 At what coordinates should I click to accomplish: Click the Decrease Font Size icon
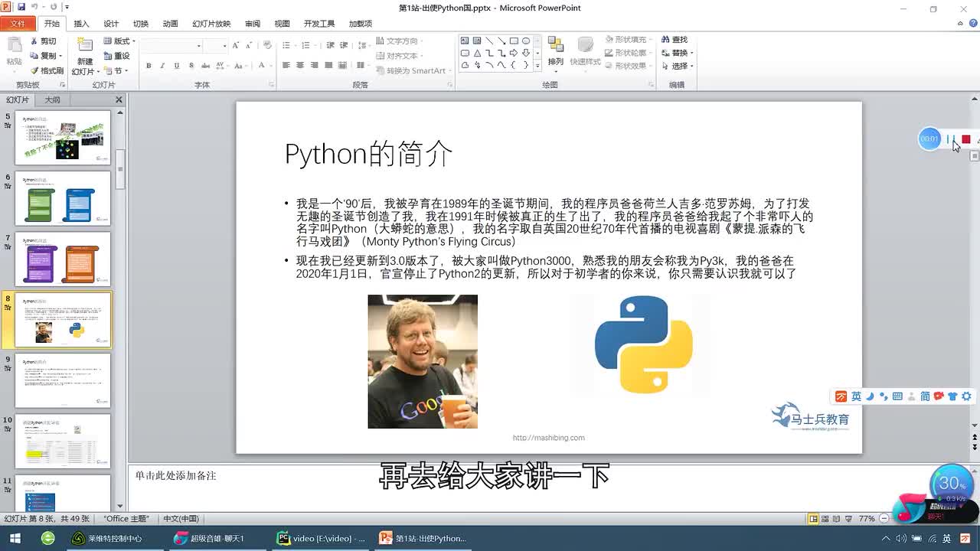[250, 46]
